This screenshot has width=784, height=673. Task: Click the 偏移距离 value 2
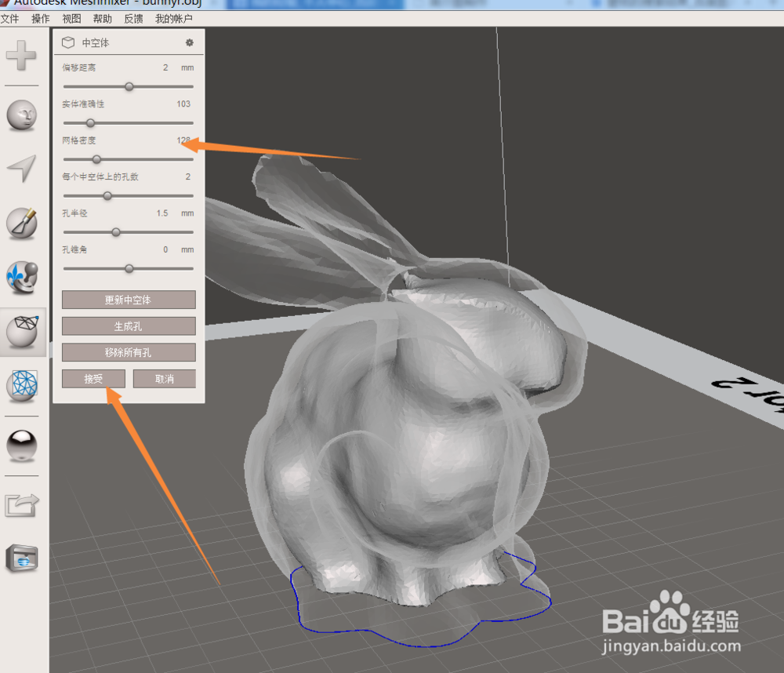(x=165, y=67)
